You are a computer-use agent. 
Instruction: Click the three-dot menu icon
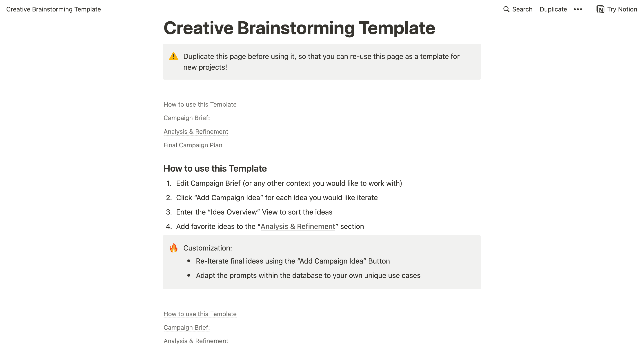579,9
